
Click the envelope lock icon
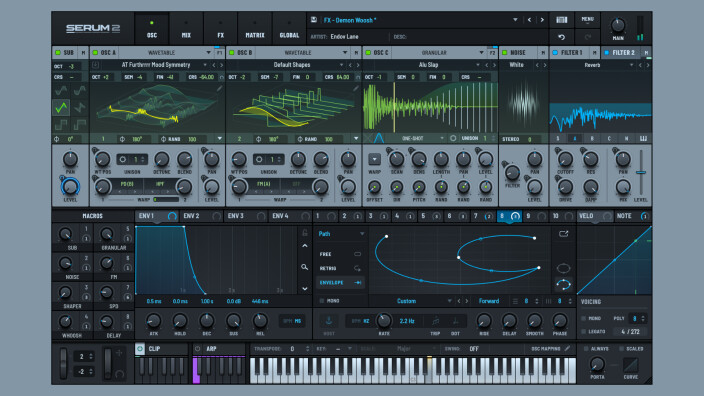pos(305,233)
